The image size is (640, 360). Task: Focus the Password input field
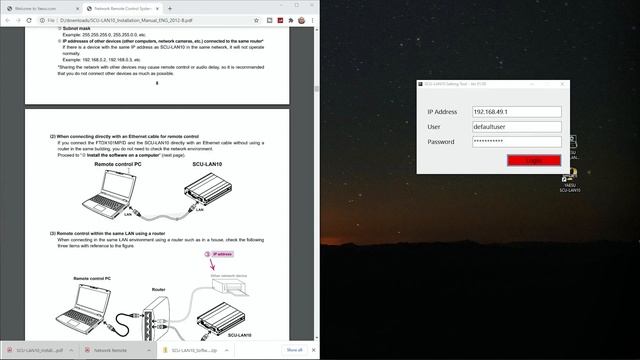pyautogui.click(x=517, y=142)
